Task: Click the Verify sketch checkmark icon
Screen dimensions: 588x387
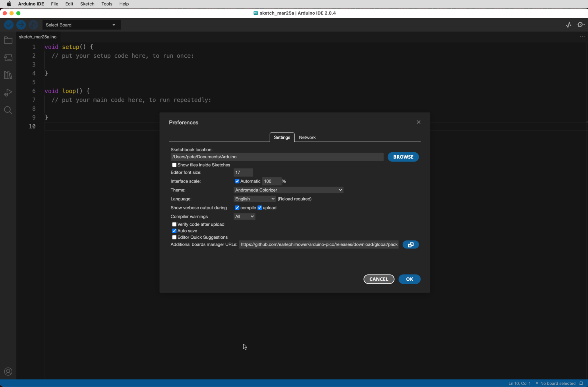Action: coord(9,25)
